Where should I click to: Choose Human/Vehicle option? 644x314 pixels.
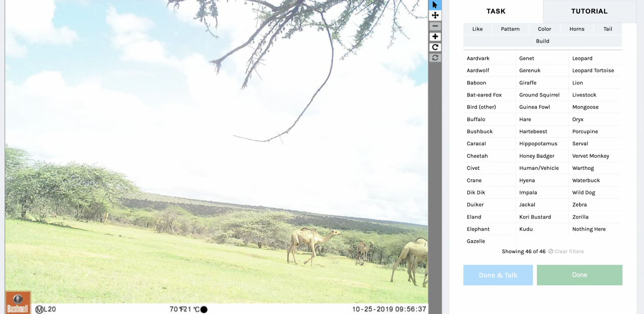click(542, 168)
